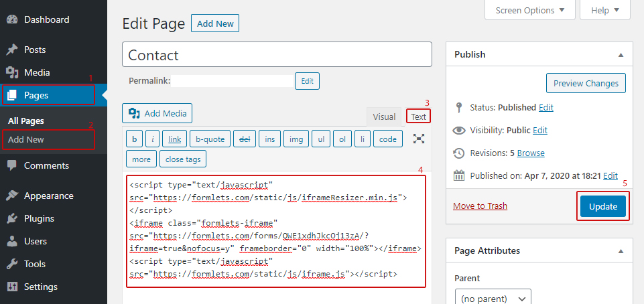
Task: Click the del quicktag button
Action: [245, 139]
